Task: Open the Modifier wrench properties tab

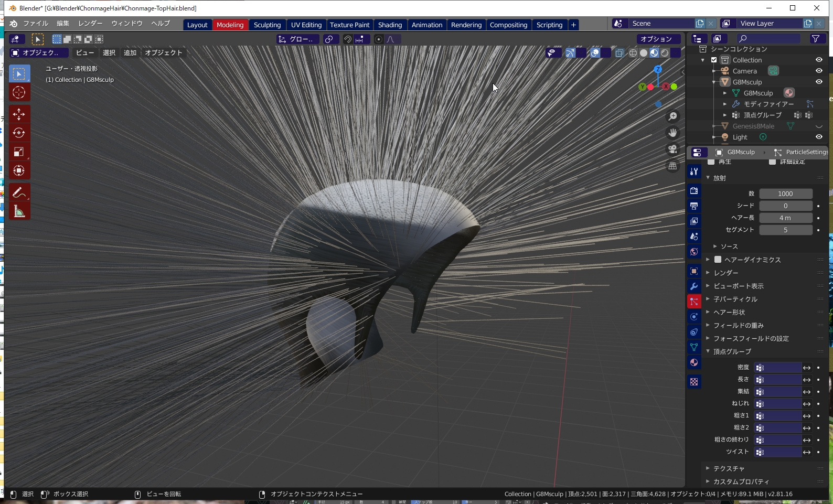Action: click(x=694, y=286)
